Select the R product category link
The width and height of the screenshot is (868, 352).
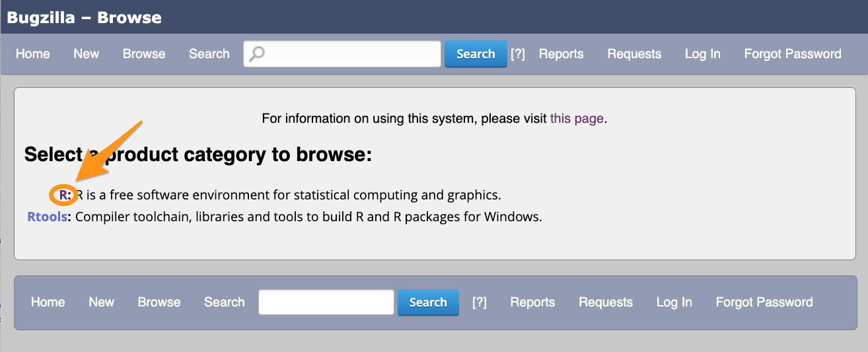point(63,195)
